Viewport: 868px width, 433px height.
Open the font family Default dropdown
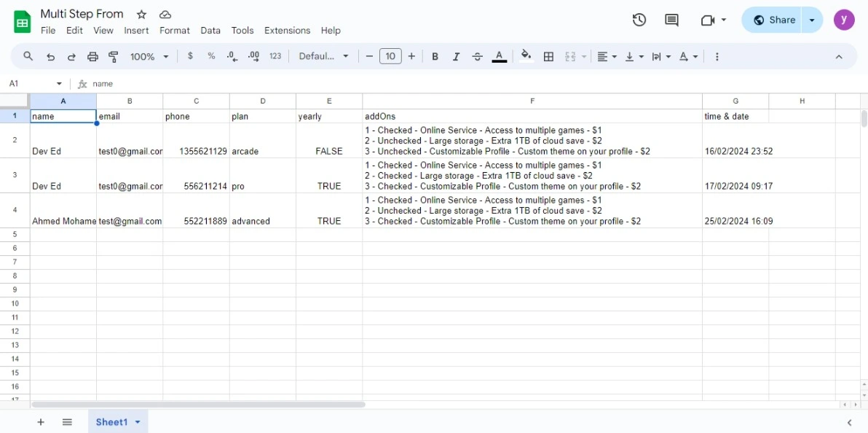coord(324,57)
